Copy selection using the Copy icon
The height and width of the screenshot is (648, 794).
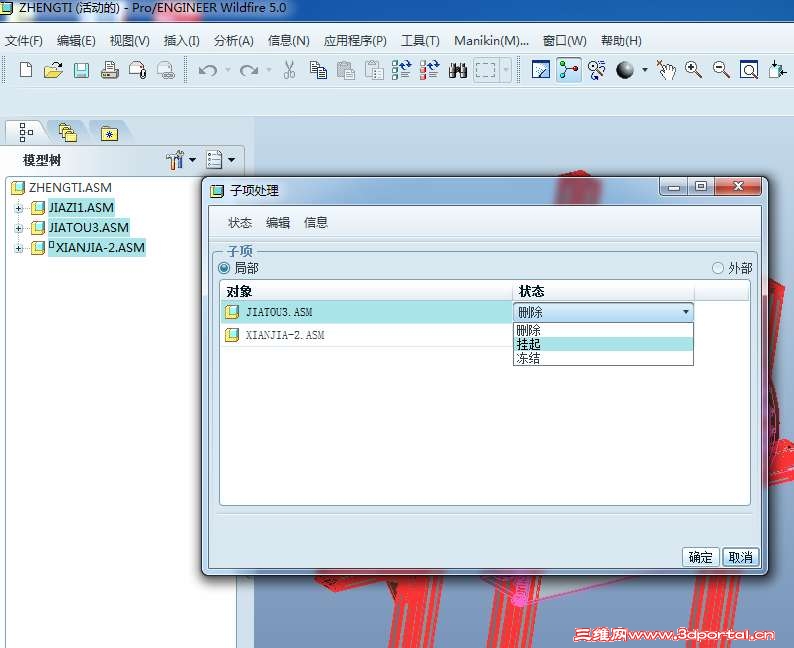pyautogui.click(x=318, y=70)
